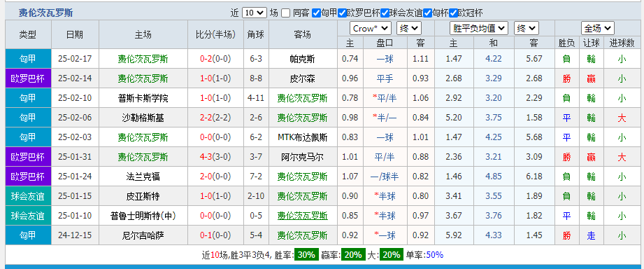Uncheck the 匈杯 filter checkbox
Image resolution: width=644 pixels, height=269 pixels.
pyautogui.click(x=427, y=13)
